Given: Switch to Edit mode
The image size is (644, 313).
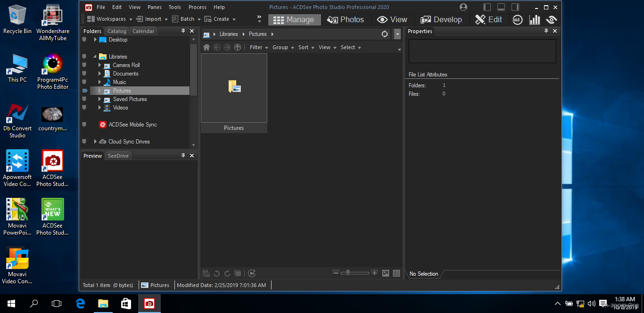Looking at the screenshot, I should 489,19.
